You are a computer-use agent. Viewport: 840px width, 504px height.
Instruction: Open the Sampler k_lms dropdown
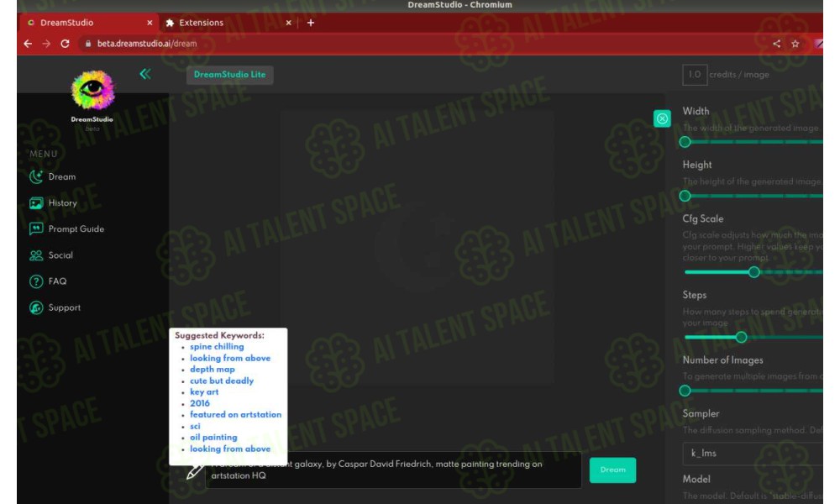click(753, 453)
